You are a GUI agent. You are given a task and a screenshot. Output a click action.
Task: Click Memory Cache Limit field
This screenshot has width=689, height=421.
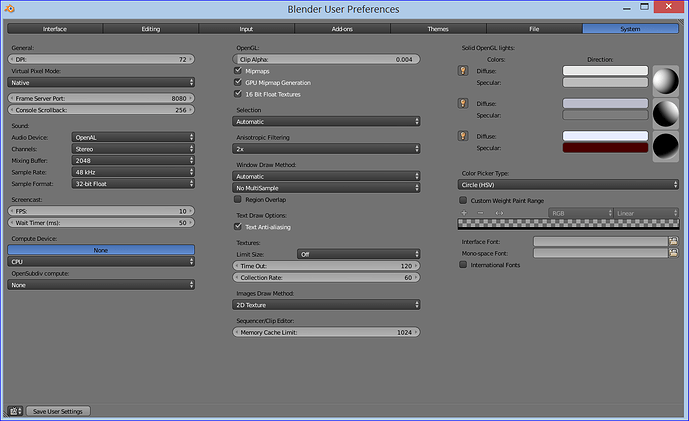(x=326, y=332)
